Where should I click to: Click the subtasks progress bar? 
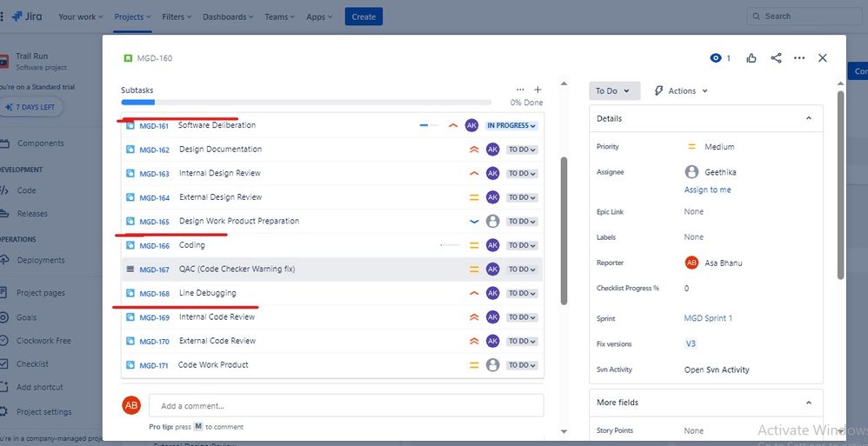click(306, 103)
